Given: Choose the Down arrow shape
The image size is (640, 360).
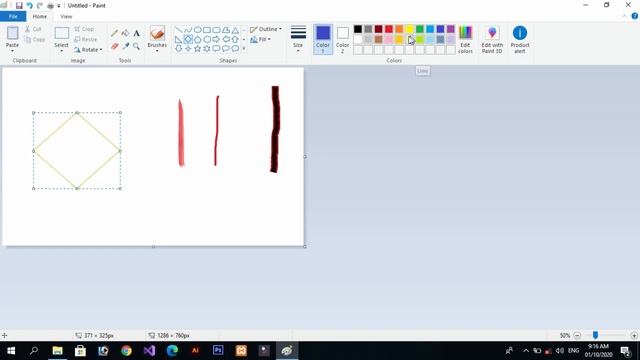Looking at the screenshot, I should [179, 49].
